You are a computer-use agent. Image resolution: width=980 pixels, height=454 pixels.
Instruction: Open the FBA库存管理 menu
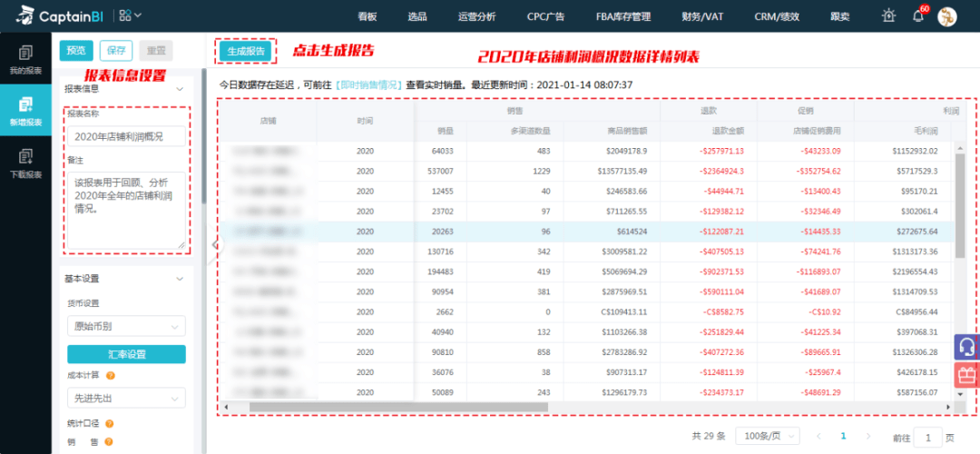tap(623, 17)
